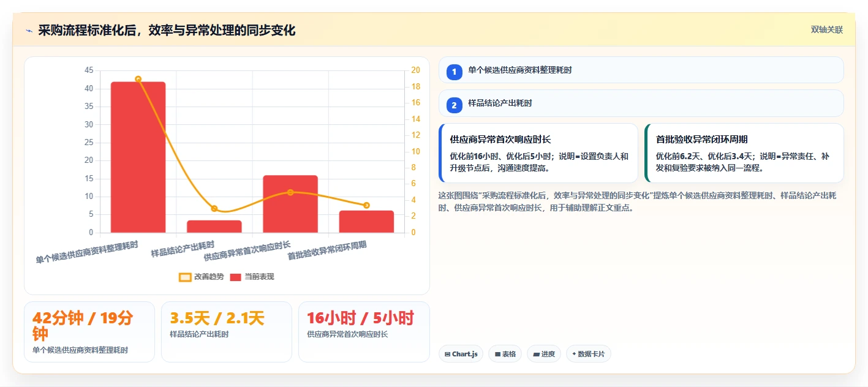The width and height of the screenshot is (868, 387).
Task: Click the icon in the Chart.js tag
Action: (448, 354)
